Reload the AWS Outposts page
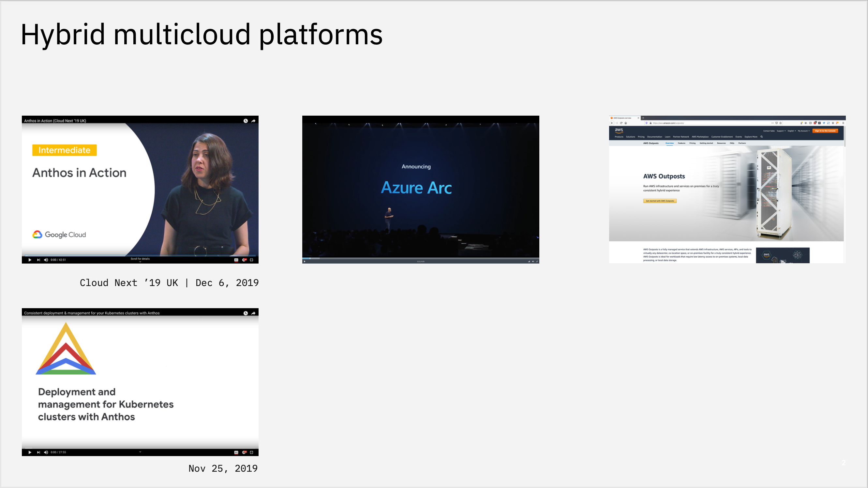This screenshot has height=488, width=868. (x=621, y=123)
